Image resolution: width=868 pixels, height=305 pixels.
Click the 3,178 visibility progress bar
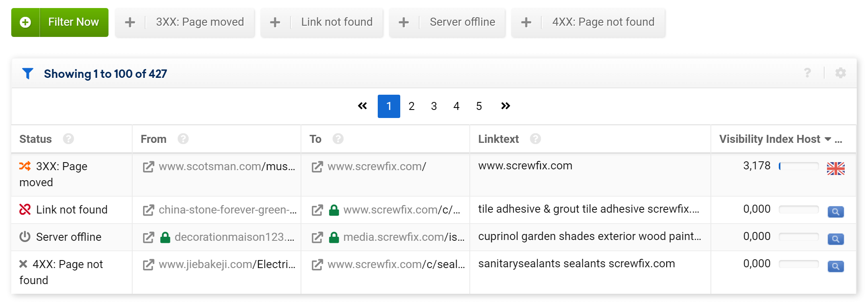pos(798,166)
